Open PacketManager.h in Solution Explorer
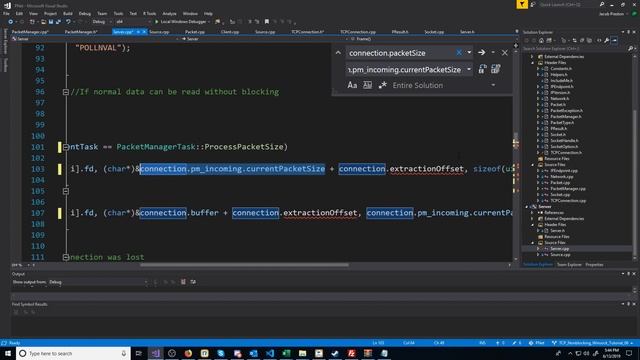 tap(566, 116)
